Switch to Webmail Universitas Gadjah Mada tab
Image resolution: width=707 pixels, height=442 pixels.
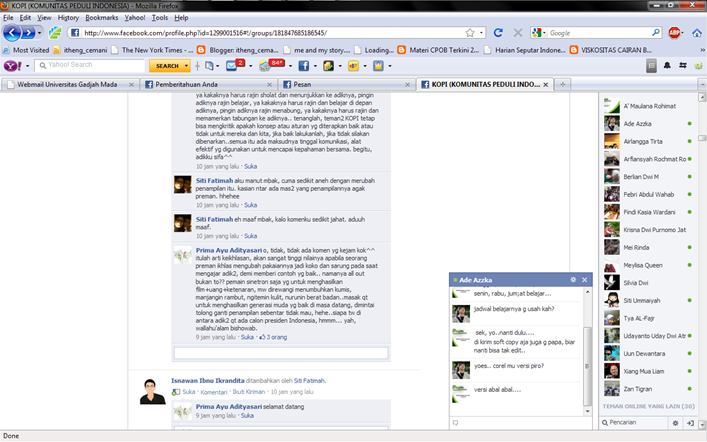click(69, 84)
